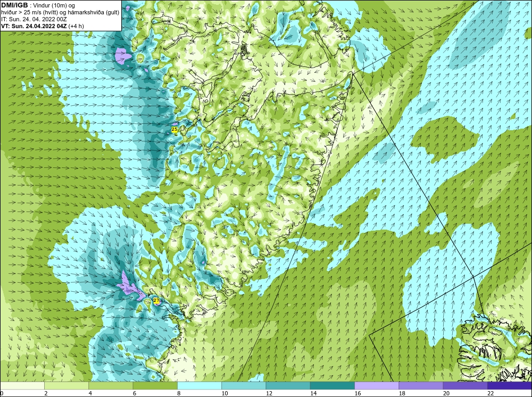Click the initial time line 'IT: Sun. 24. 04. 2022 00Z'
Image resolution: width=532 pixels, height=397 pixels.
(34, 19)
